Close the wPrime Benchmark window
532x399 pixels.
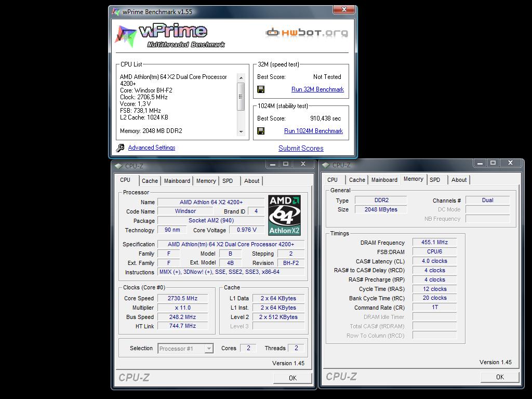point(344,9)
